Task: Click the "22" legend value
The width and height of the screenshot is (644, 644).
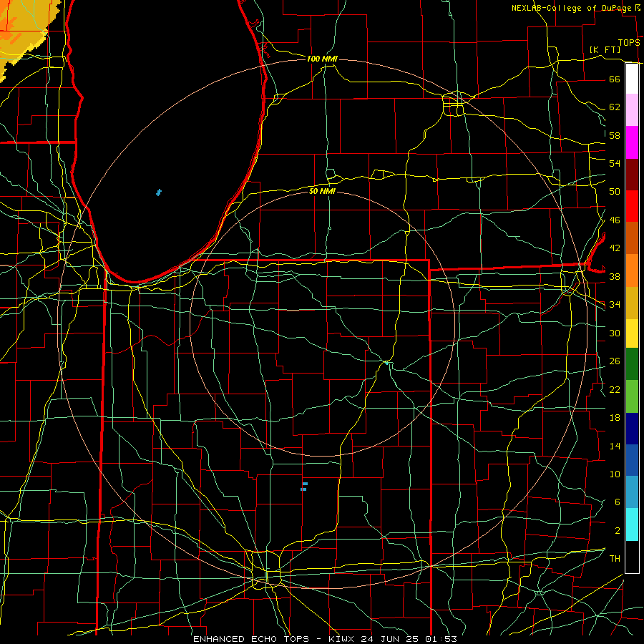Action: 615,389
